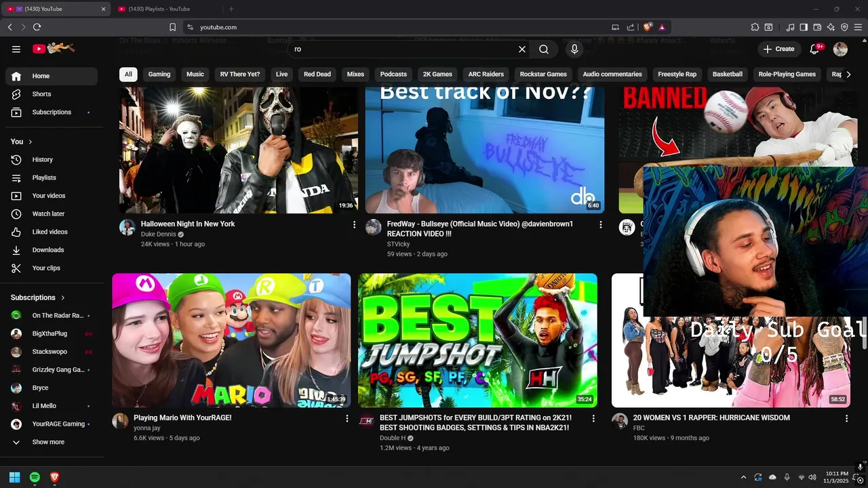
Task: Open Brave Wallet icon
Action: click(x=817, y=27)
